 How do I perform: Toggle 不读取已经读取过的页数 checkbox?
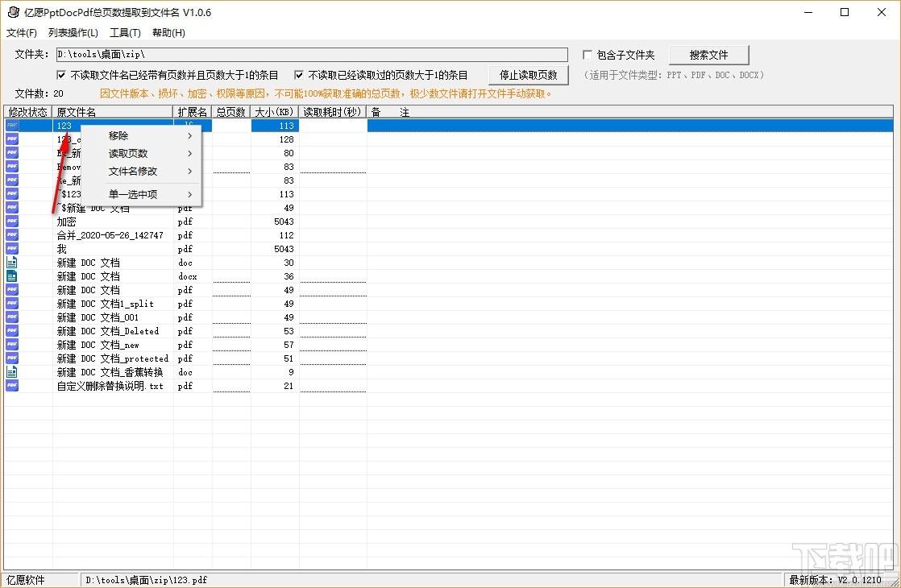click(299, 75)
